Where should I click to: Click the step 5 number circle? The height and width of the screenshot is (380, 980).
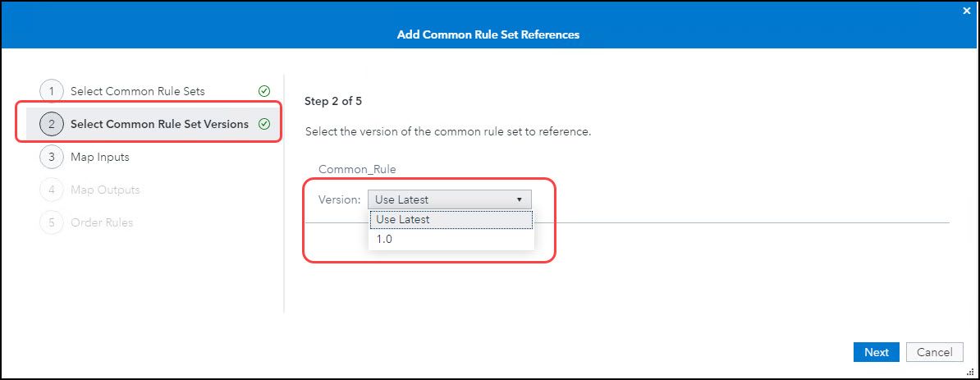coord(51,222)
